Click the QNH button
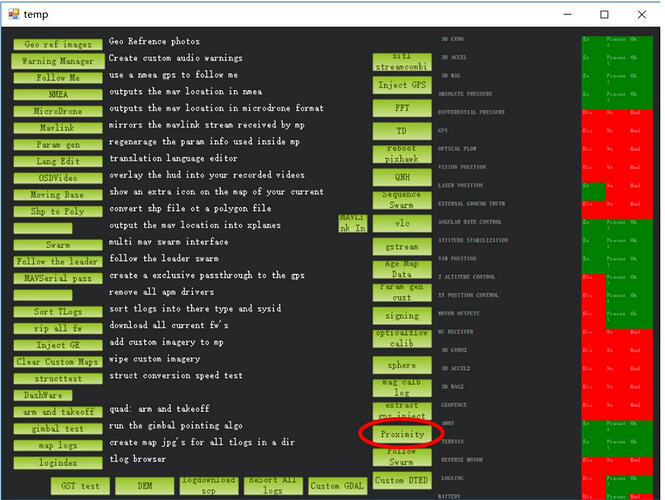665x500 pixels. pos(402,177)
